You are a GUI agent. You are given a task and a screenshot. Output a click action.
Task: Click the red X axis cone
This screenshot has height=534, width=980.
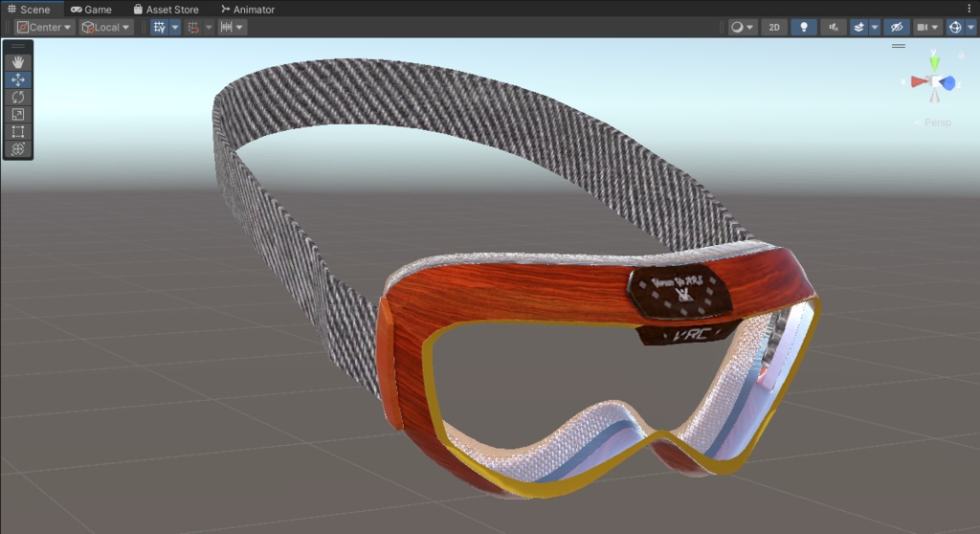click(919, 81)
